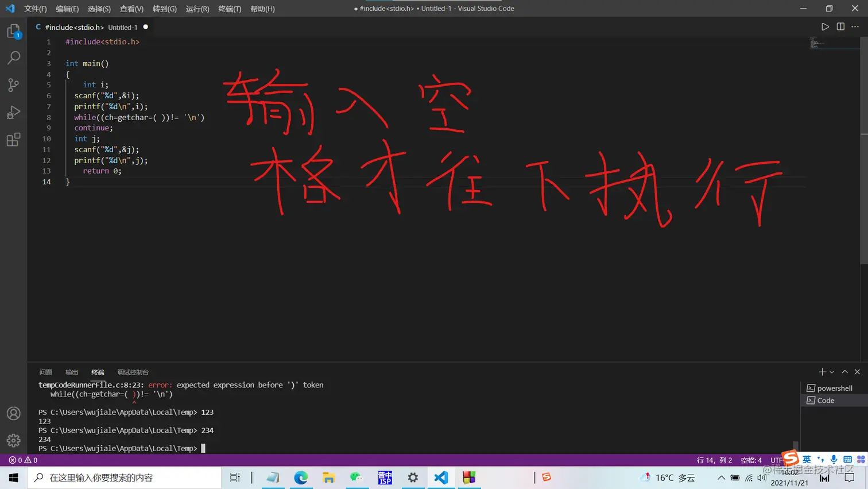Switch to the 调试控制台 panel tab
The image size is (868, 489).
pos(133,372)
